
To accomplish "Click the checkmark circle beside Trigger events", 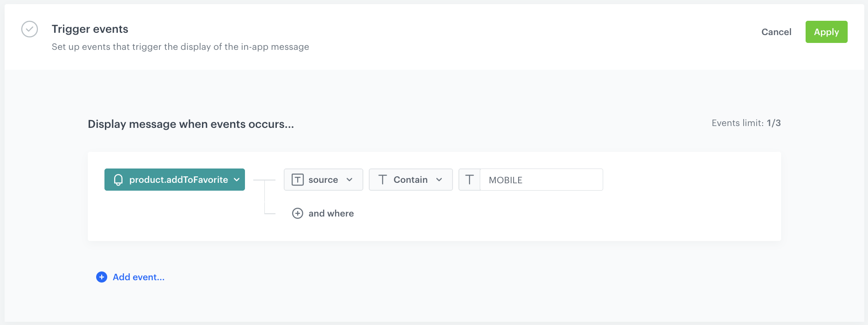I will click(x=30, y=29).
